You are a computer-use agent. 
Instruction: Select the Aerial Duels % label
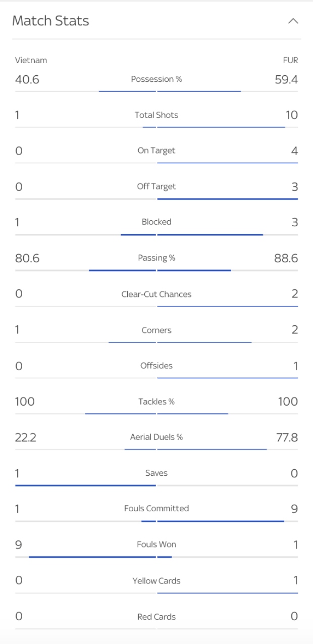(x=156, y=437)
